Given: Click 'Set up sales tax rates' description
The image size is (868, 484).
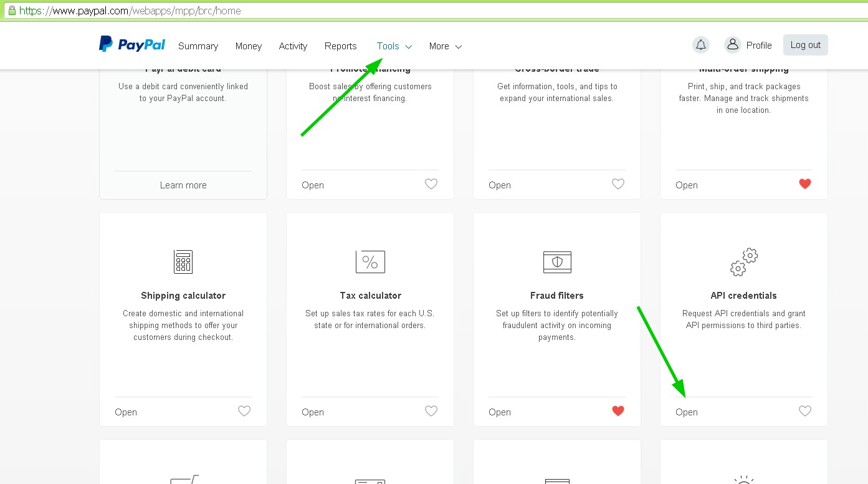Looking at the screenshot, I should 370,319.
